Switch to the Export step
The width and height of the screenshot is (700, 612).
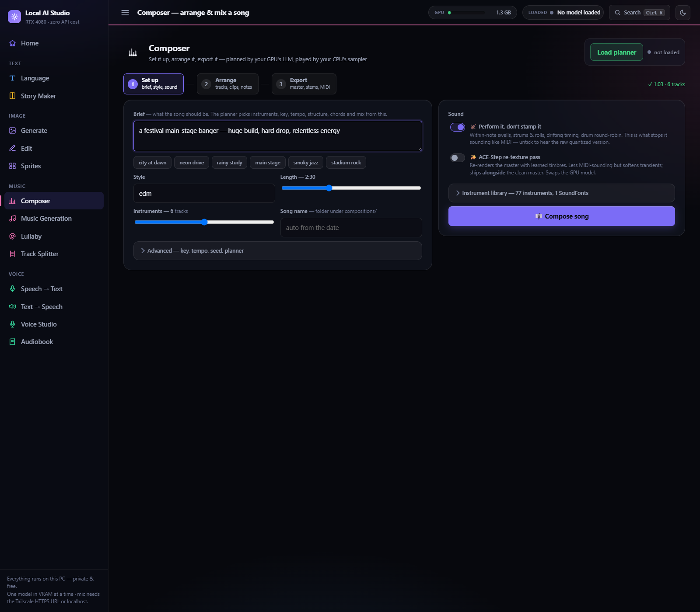point(304,84)
